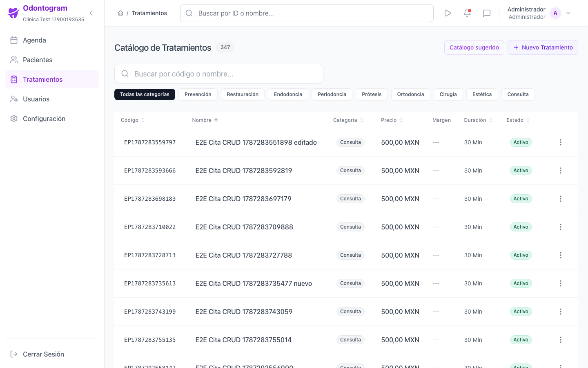Filter by Restauración category
The height and width of the screenshot is (368, 588).
(243, 94)
